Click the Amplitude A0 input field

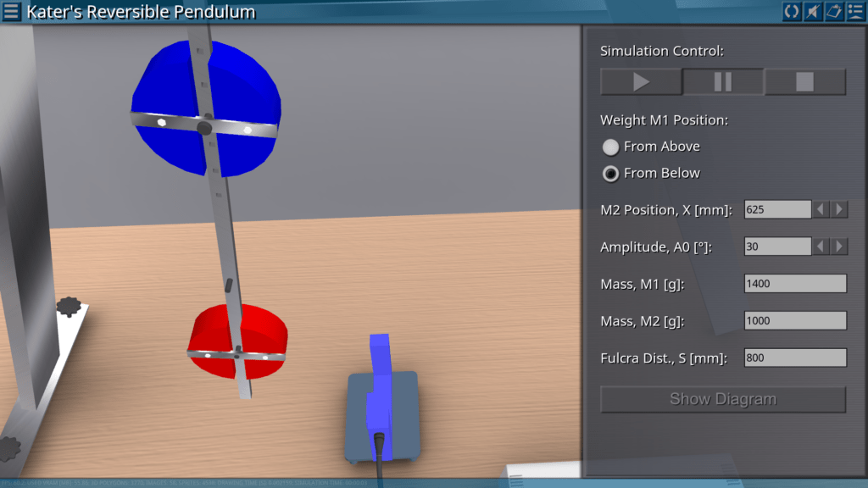point(777,247)
